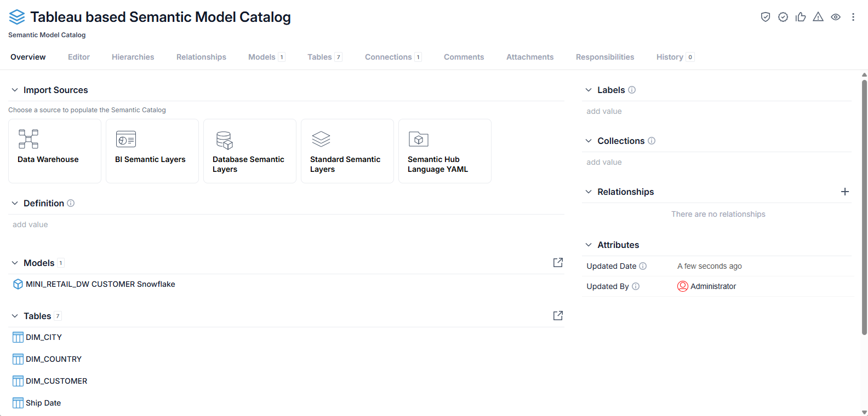Open the Connections tab
This screenshot has height=416, width=868.
(x=393, y=57)
